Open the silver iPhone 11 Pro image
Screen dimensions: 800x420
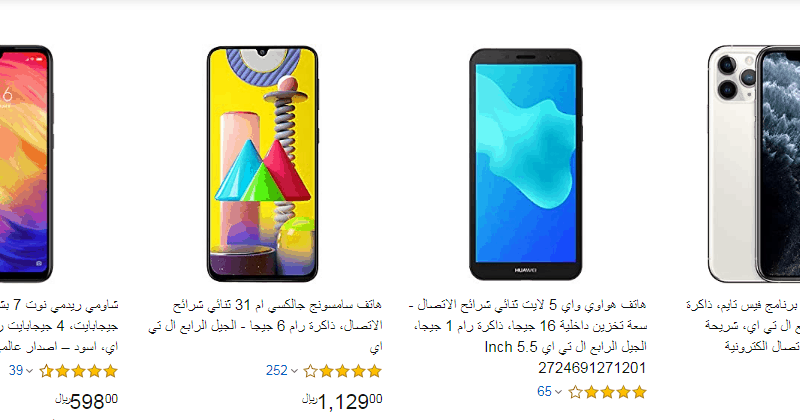(x=754, y=163)
